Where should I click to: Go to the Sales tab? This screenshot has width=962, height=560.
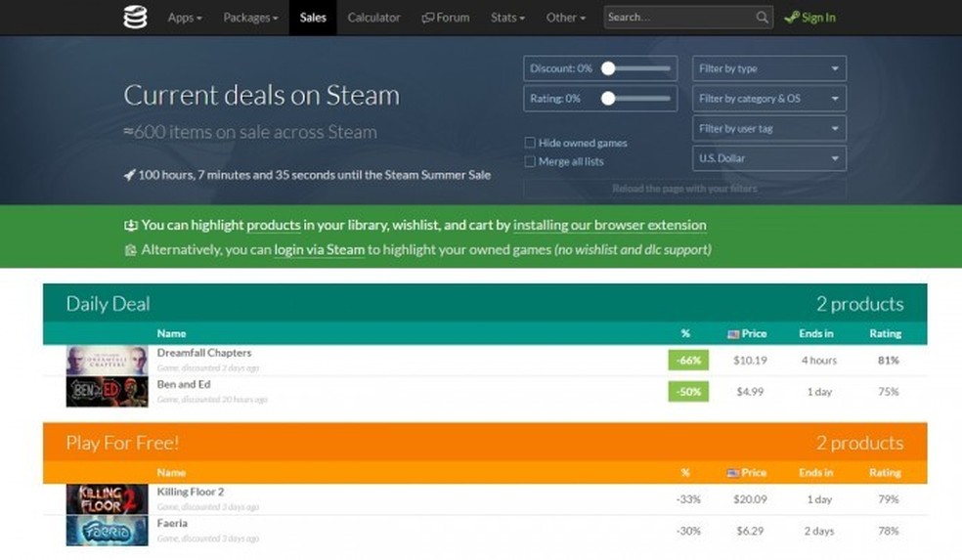tap(313, 18)
